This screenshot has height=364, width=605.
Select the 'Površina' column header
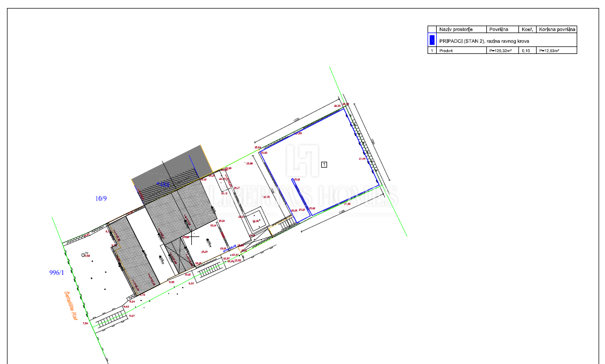point(499,29)
